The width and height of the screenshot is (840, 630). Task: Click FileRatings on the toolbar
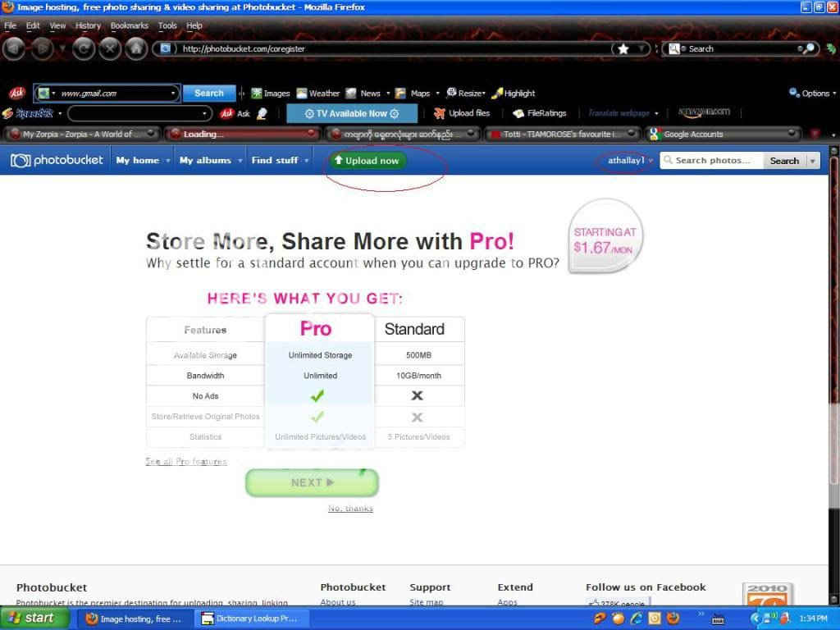(x=540, y=113)
